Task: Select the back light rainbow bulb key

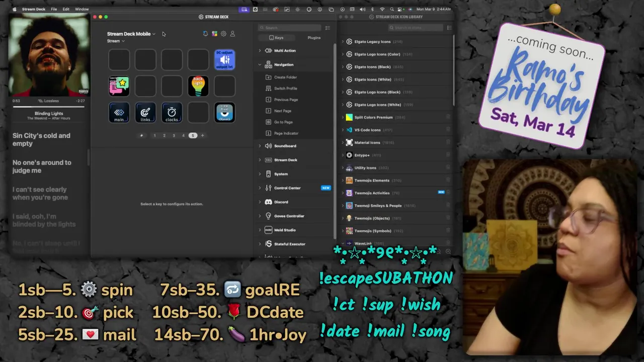Action: [198, 86]
